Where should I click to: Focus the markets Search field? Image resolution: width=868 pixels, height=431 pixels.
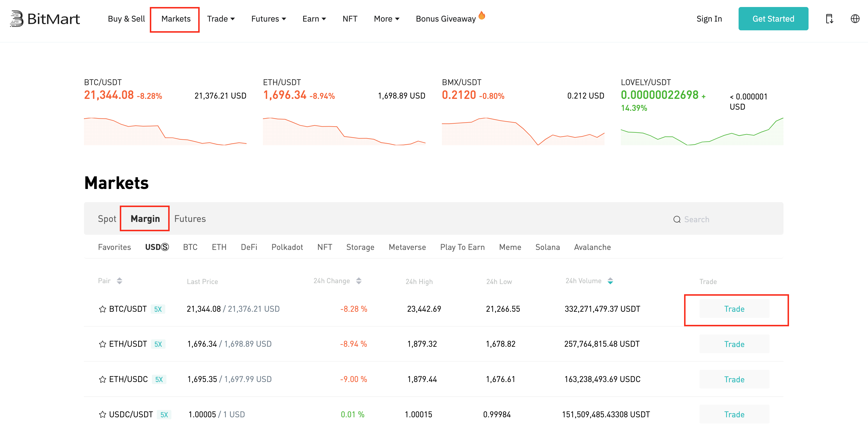[721, 220]
